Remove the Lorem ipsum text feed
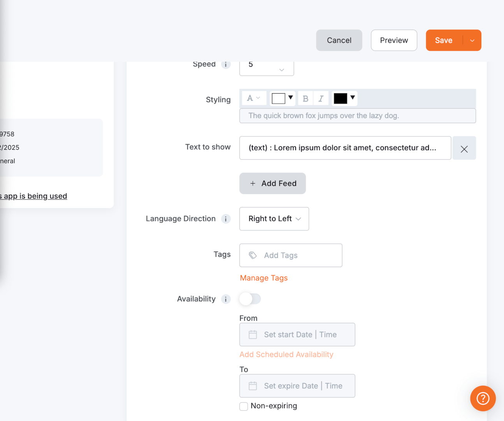 464,148
